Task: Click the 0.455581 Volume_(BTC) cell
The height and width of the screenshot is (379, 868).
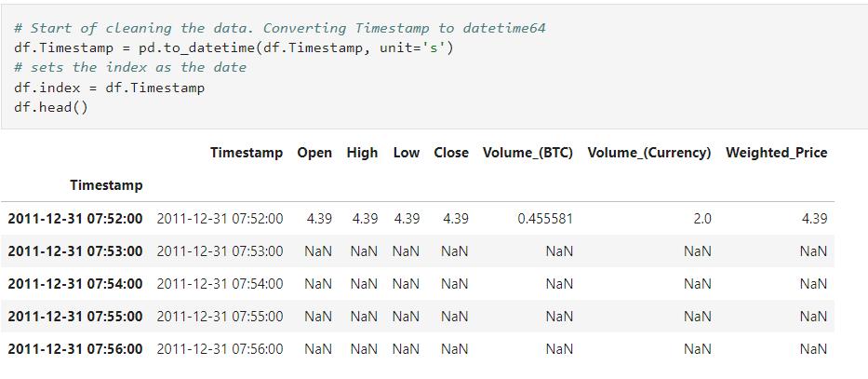Action: [x=545, y=219]
